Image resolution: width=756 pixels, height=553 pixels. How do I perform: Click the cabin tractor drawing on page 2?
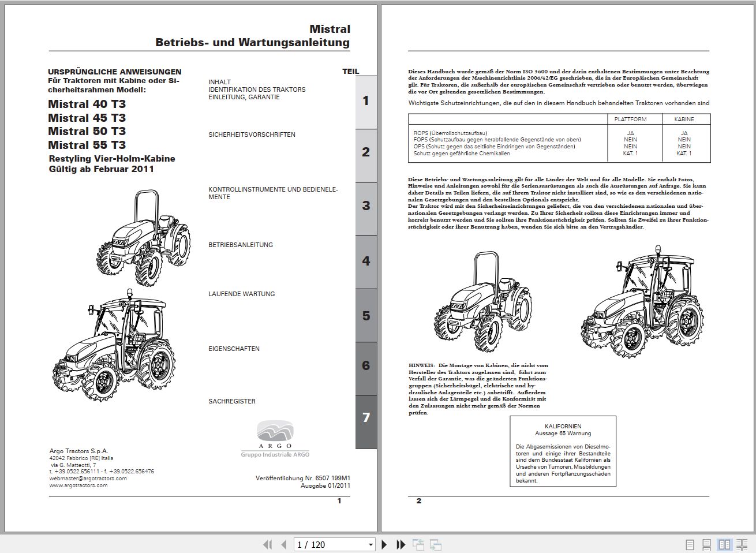(642, 302)
